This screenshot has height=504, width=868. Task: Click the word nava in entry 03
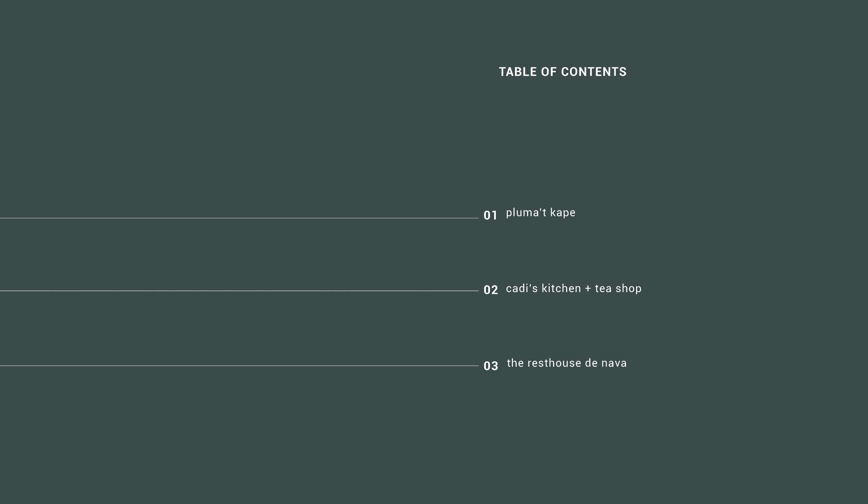[614, 363]
